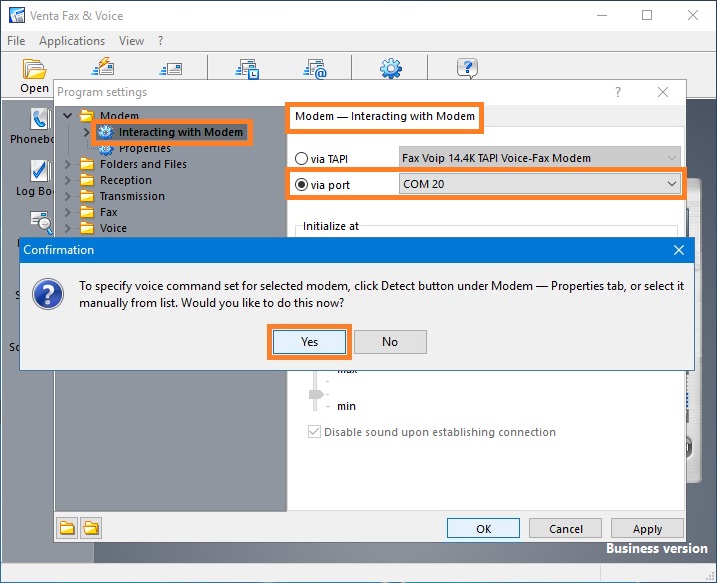Select the Reception tree item label

tap(126, 180)
